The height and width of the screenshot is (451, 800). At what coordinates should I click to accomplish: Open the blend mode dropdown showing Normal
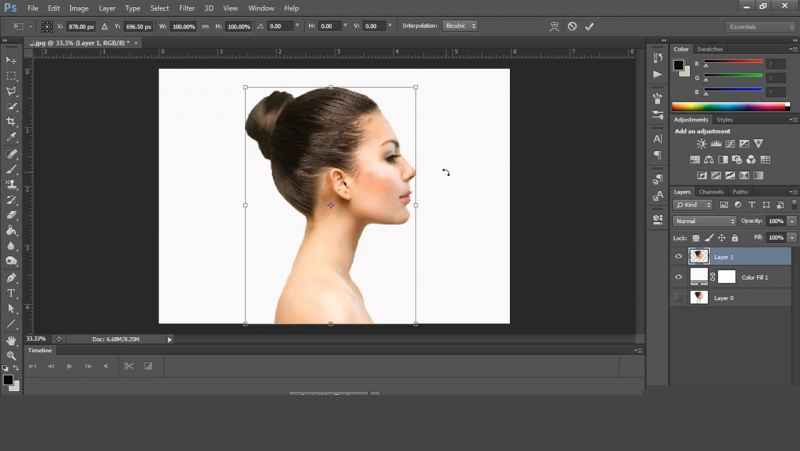(x=704, y=221)
